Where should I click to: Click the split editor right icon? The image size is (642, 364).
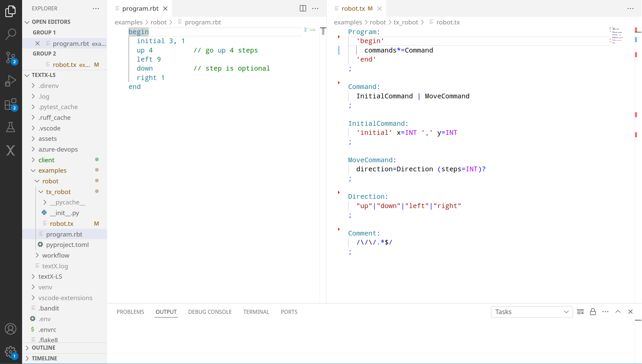coord(303,8)
